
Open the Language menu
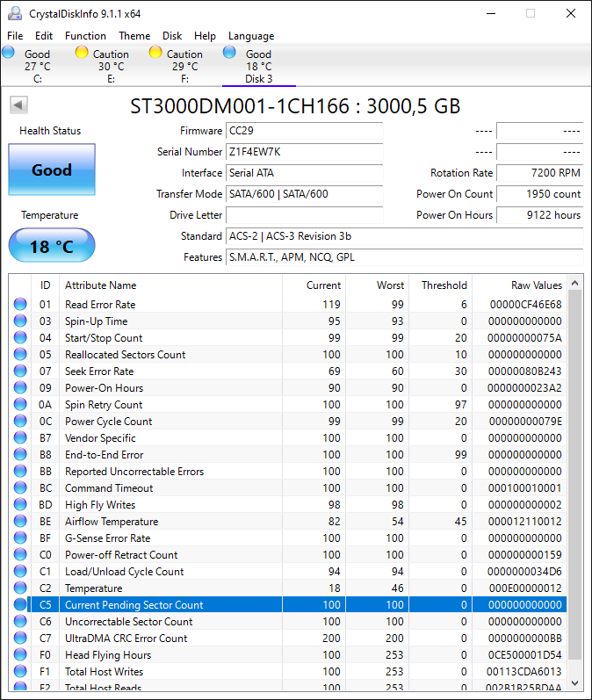[x=251, y=36]
